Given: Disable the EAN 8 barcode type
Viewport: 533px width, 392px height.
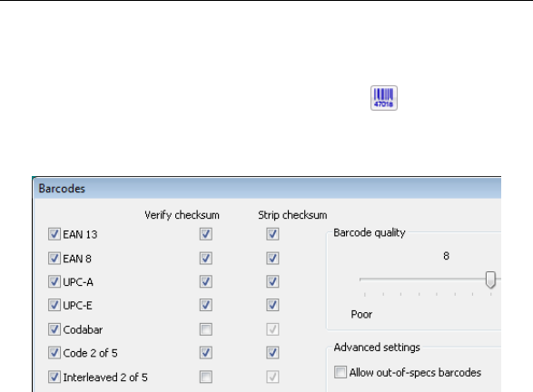Looking at the screenshot, I should (x=54, y=259).
